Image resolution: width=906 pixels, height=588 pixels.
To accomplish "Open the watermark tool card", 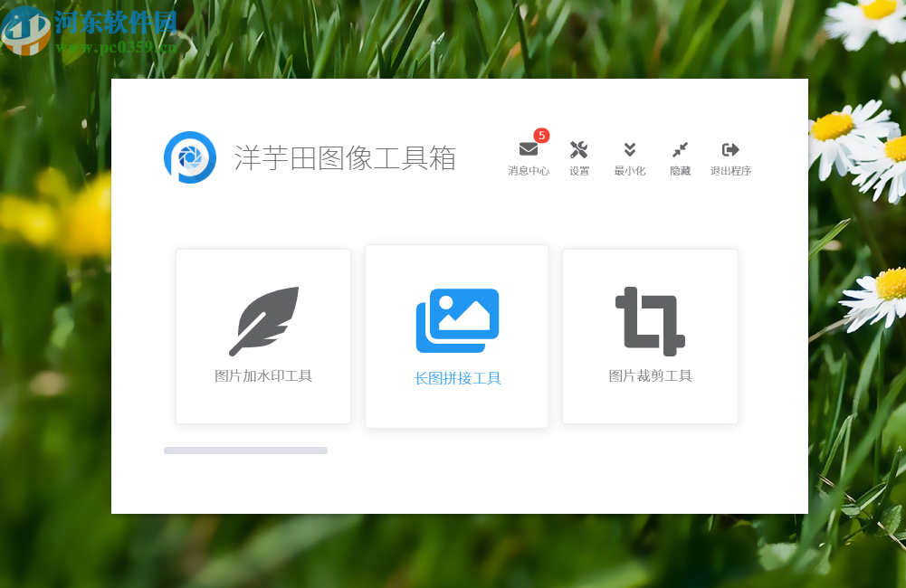I will pyautogui.click(x=263, y=337).
